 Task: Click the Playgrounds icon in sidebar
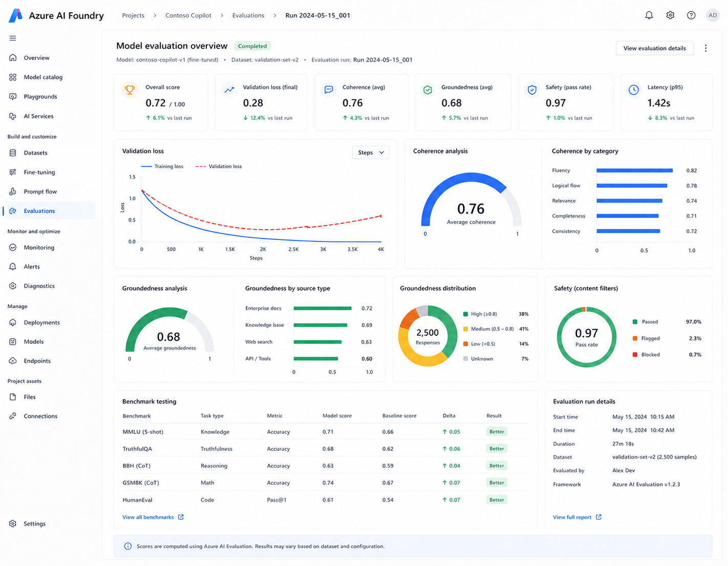(x=13, y=97)
